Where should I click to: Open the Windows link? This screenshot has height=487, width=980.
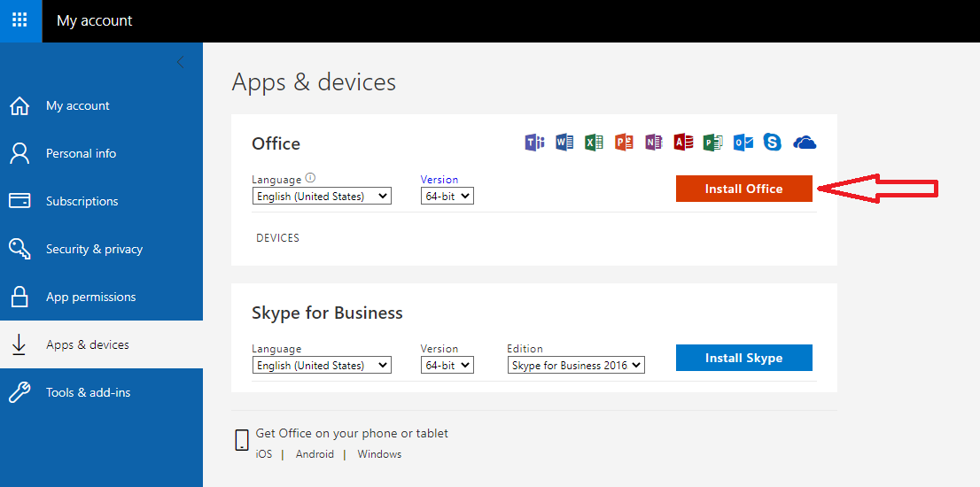coord(379,454)
